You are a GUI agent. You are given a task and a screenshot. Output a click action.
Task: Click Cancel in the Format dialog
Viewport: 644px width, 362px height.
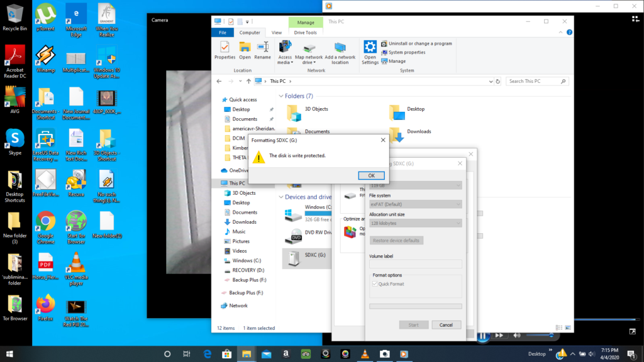(446, 325)
